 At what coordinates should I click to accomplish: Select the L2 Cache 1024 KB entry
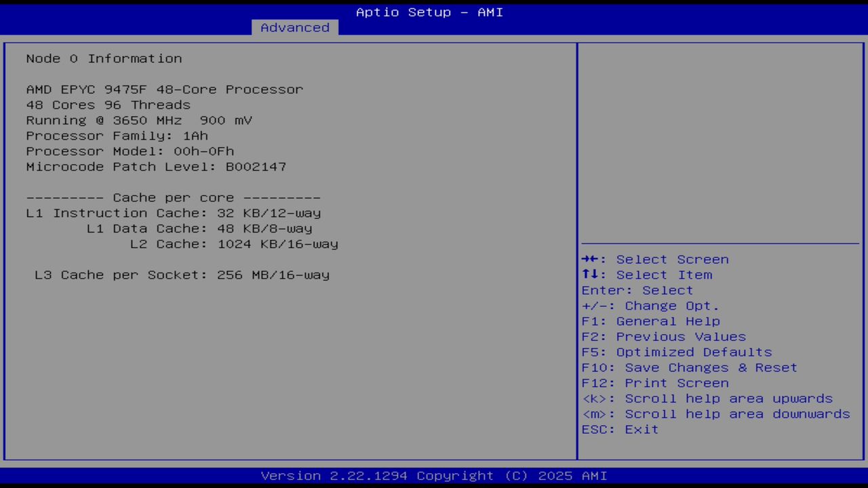234,244
